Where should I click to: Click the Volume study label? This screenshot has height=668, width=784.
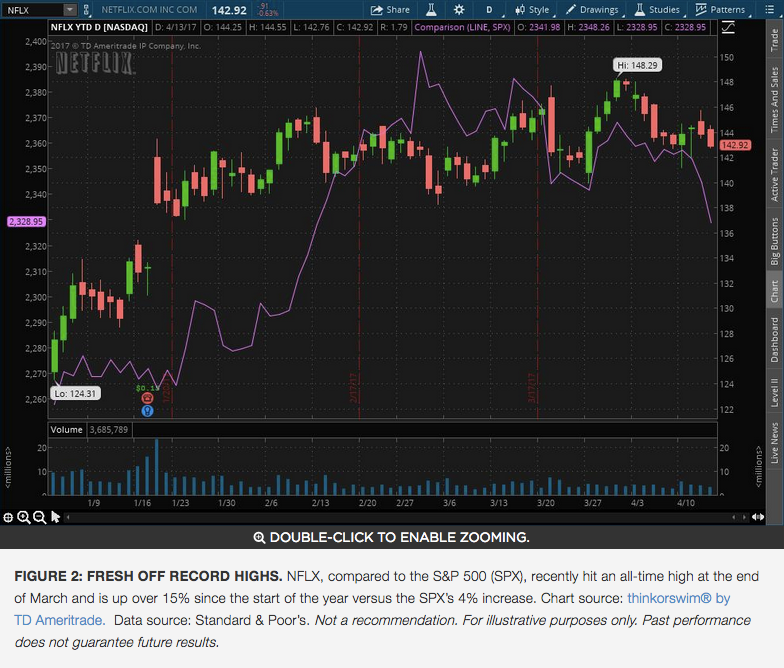click(66, 430)
